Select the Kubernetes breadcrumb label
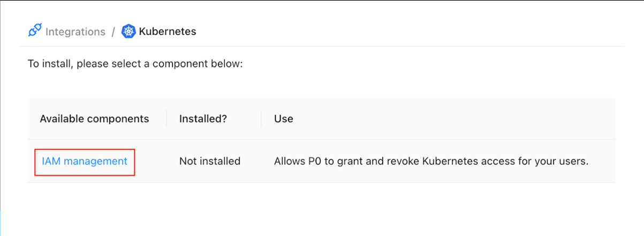The width and height of the screenshot is (644, 236). point(167,32)
